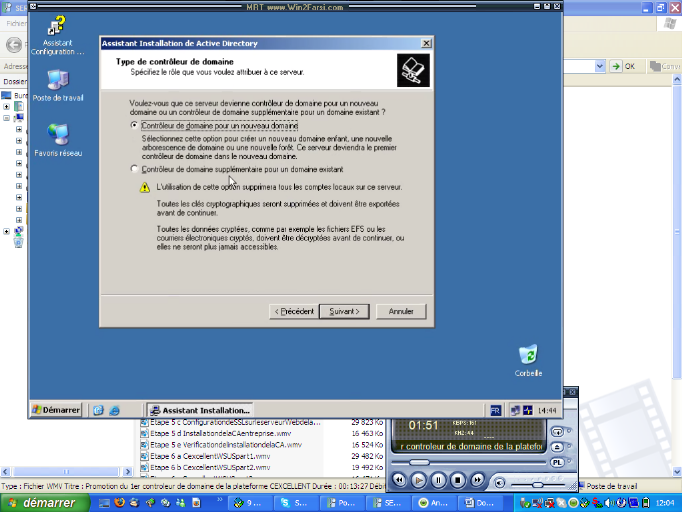
Task: Click the Explorer back arrow button
Action: tap(14, 45)
